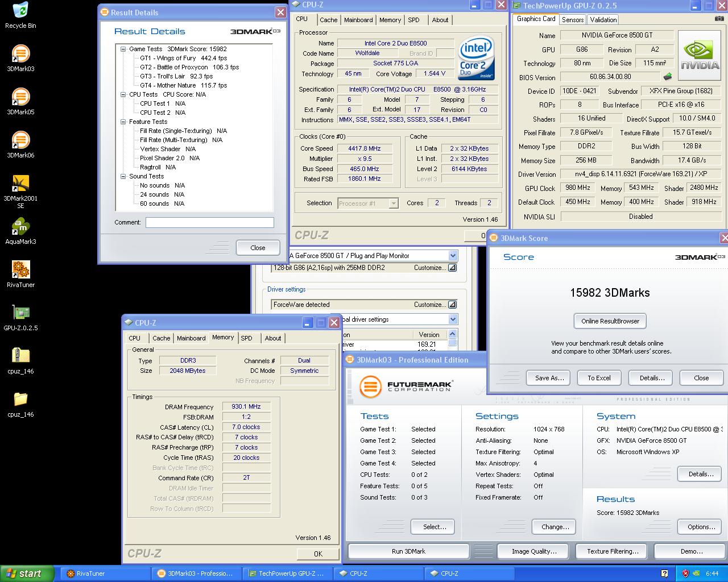The height and width of the screenshot is (582, 728).
Task: Click the Intel Core 2 Duo logo in CPU-Z
Action: coord(477,59)
